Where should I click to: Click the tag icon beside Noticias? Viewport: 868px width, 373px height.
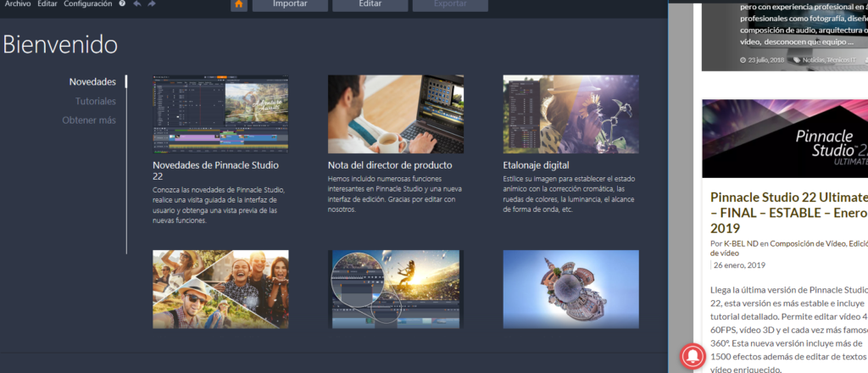click(797, 60)
